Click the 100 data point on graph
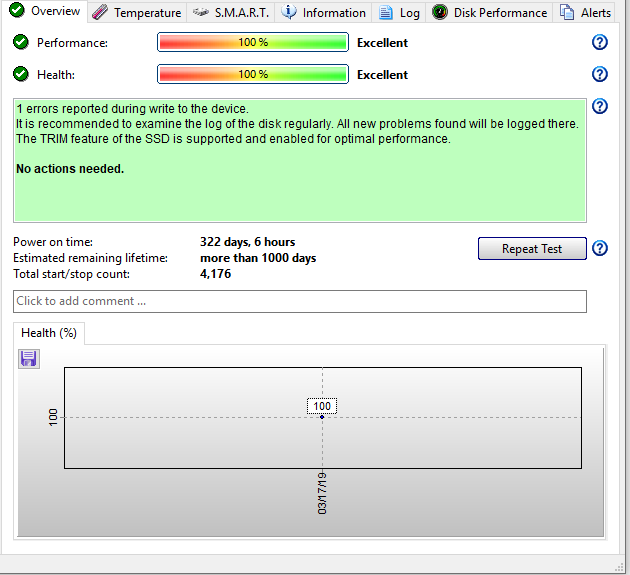The height and width of the screenshot is (575, 630). [322, 417]
